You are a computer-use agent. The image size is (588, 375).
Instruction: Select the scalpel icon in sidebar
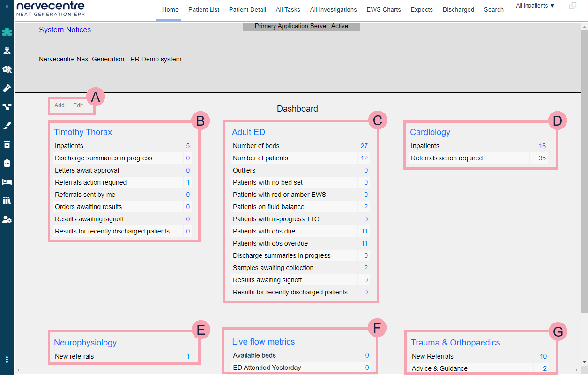click(7, 126)
